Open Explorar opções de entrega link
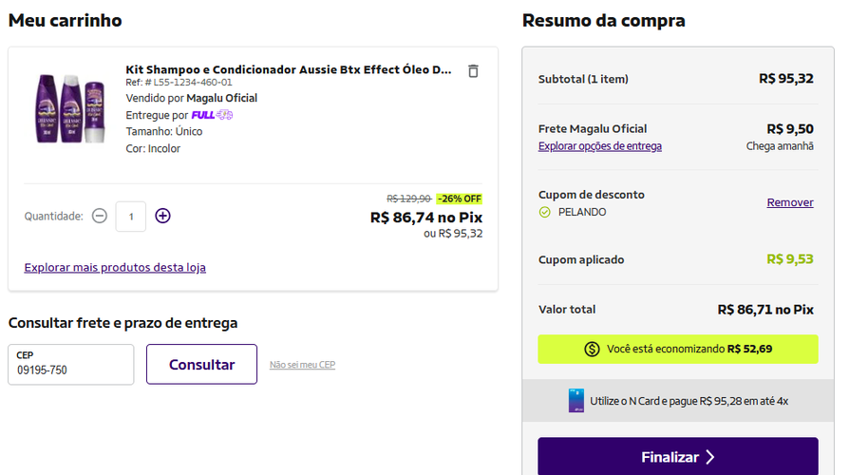The image size is (868, 475). 600,146
